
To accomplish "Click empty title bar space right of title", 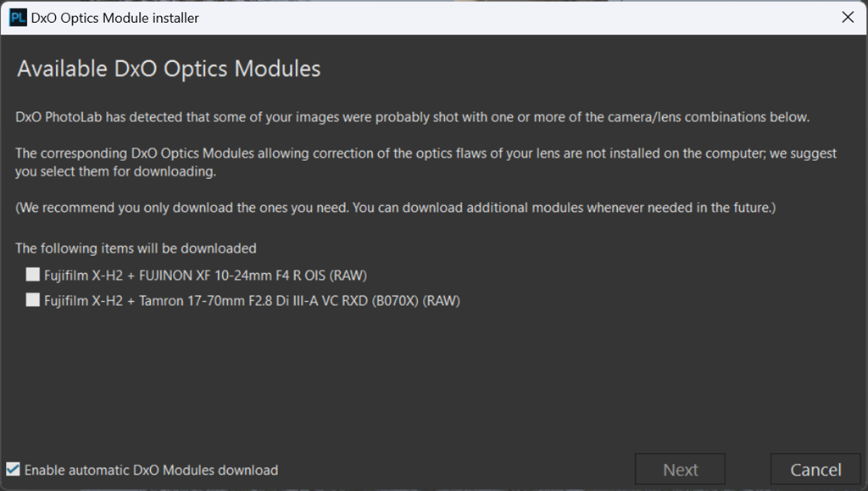I will point(509,17).
